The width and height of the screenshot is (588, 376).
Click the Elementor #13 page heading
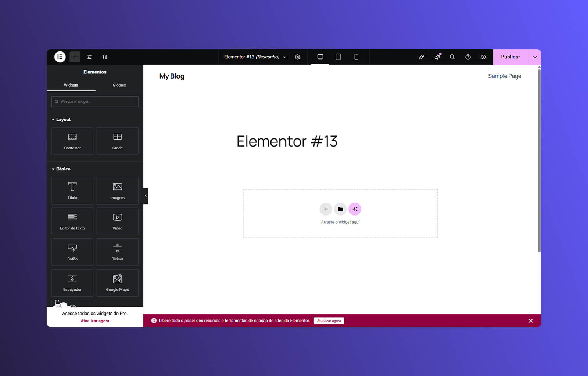(287, 141)
